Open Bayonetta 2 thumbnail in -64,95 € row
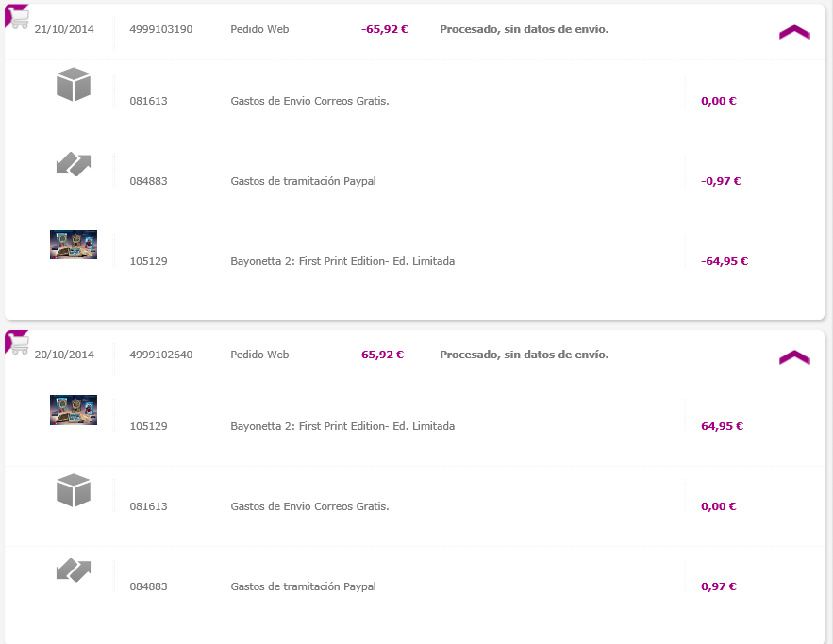 pos(74,244)
